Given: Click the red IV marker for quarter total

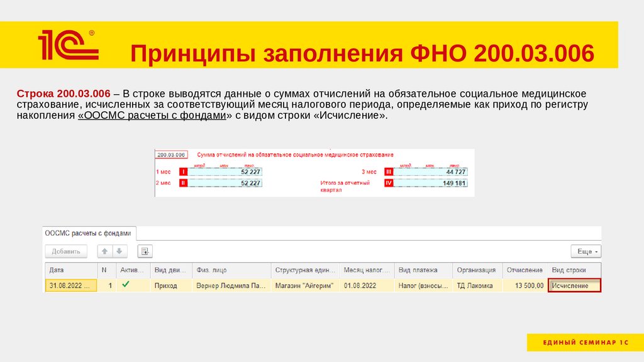Looking at the screenshot, I should point(389,183).
